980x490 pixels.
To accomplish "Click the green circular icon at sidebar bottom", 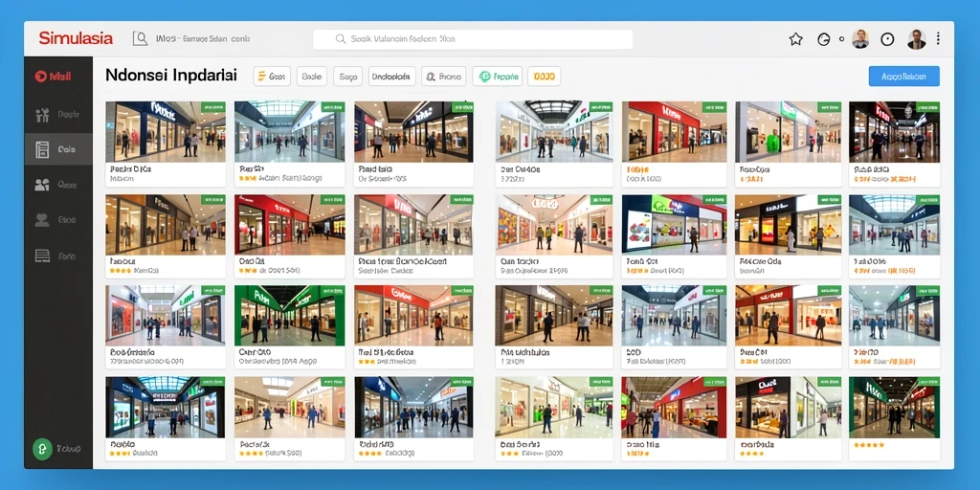I will tap(42, 449).
